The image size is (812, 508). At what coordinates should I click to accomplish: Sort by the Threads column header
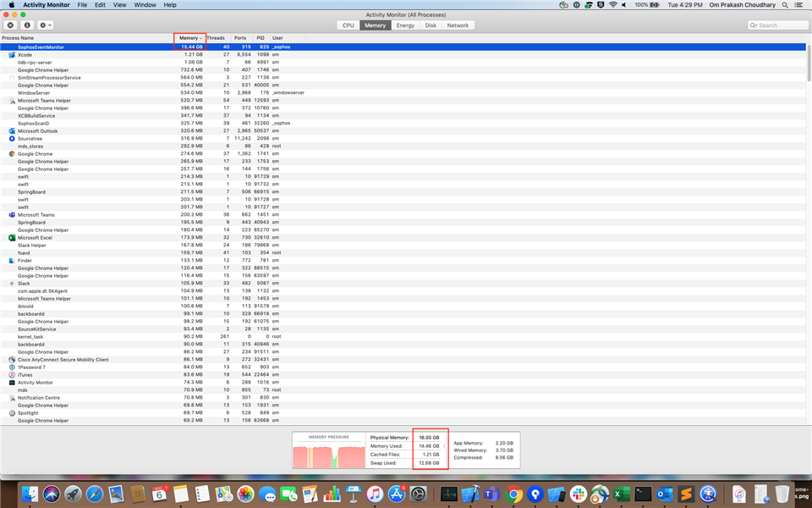216,38
